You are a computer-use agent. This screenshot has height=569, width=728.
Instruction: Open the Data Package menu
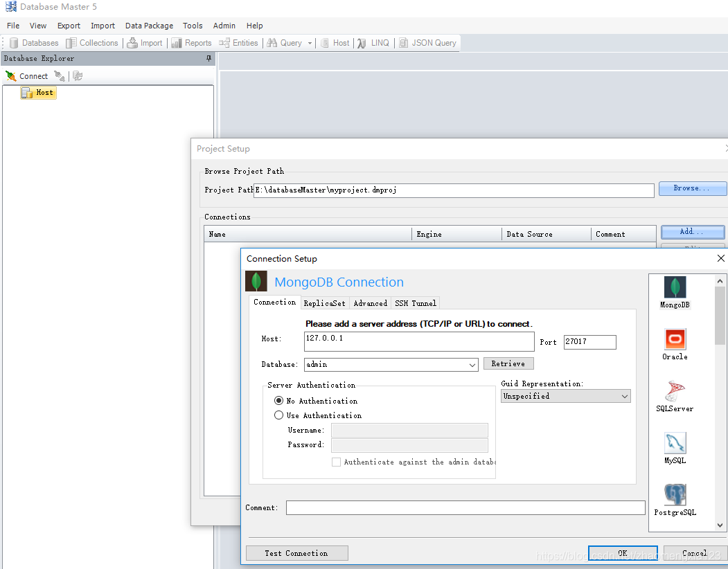149,26
